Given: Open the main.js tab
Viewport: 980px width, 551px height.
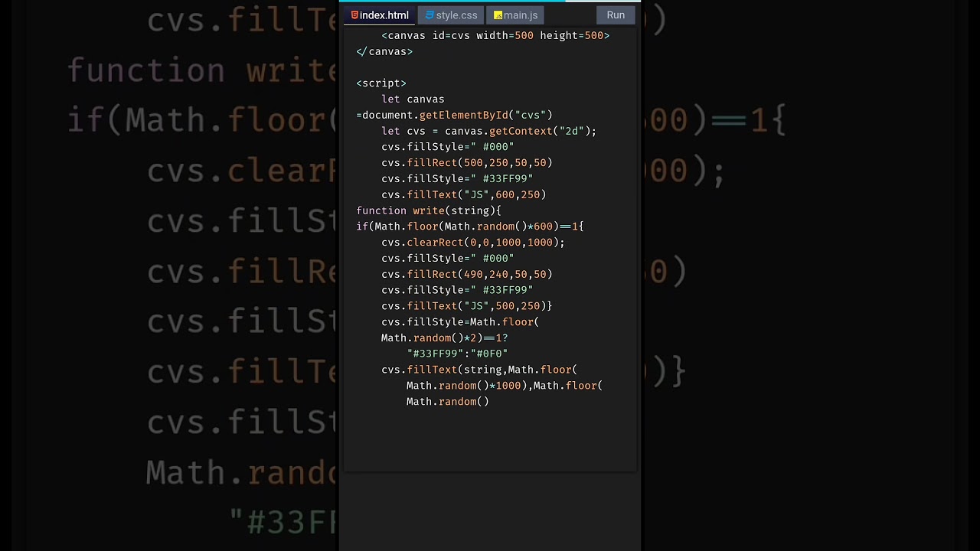Looking at the screenshot, I should [515, 15].
